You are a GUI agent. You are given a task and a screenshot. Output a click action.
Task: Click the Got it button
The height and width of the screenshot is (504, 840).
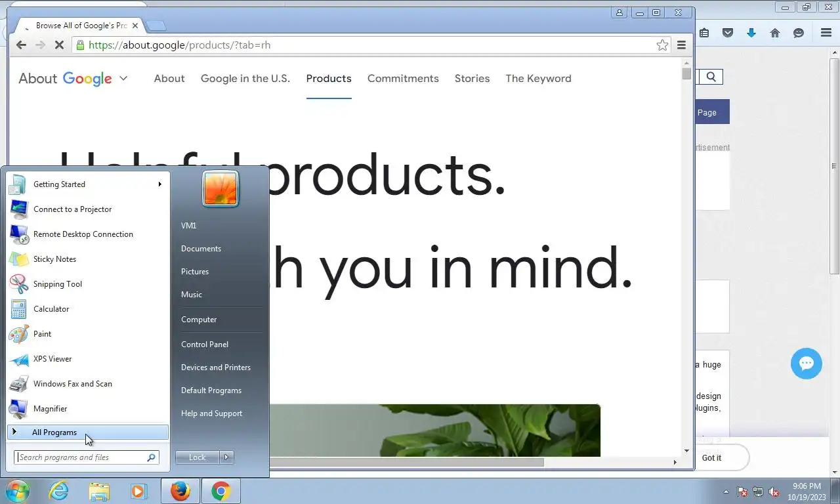711,458
